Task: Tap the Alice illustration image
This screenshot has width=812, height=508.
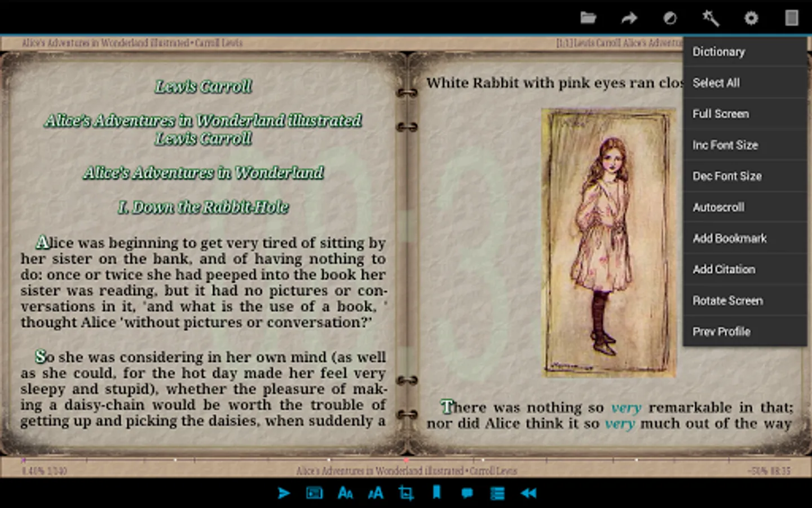Action: [609, 243]
